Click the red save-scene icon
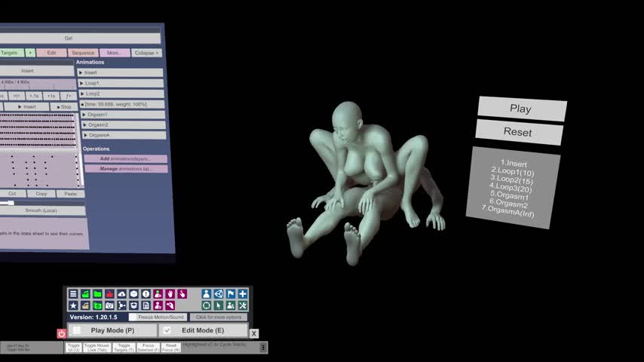644x362 pixels. click(x=109, y=294)
